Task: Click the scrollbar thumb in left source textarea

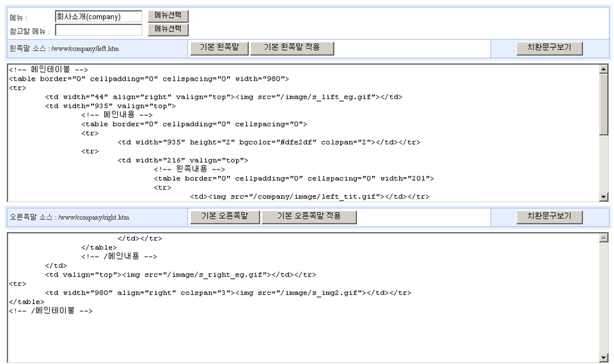Action: (603, 102)
